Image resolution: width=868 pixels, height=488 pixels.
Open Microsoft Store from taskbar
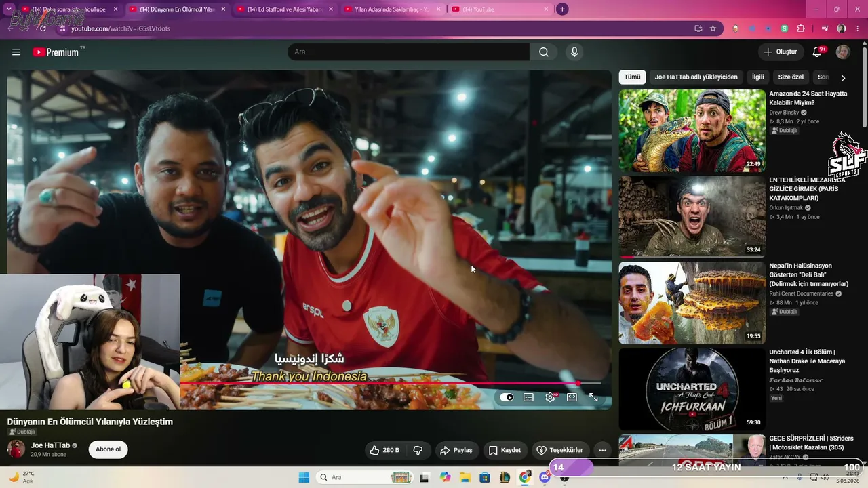[x=485, y=477]
